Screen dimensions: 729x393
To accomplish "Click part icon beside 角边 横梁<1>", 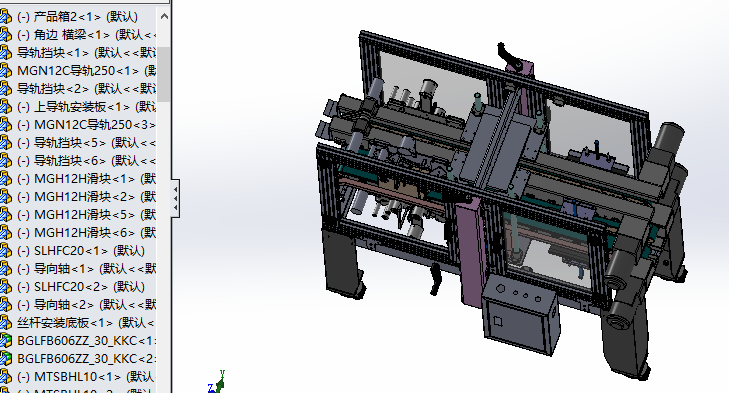I will click(x=5, y=35).
